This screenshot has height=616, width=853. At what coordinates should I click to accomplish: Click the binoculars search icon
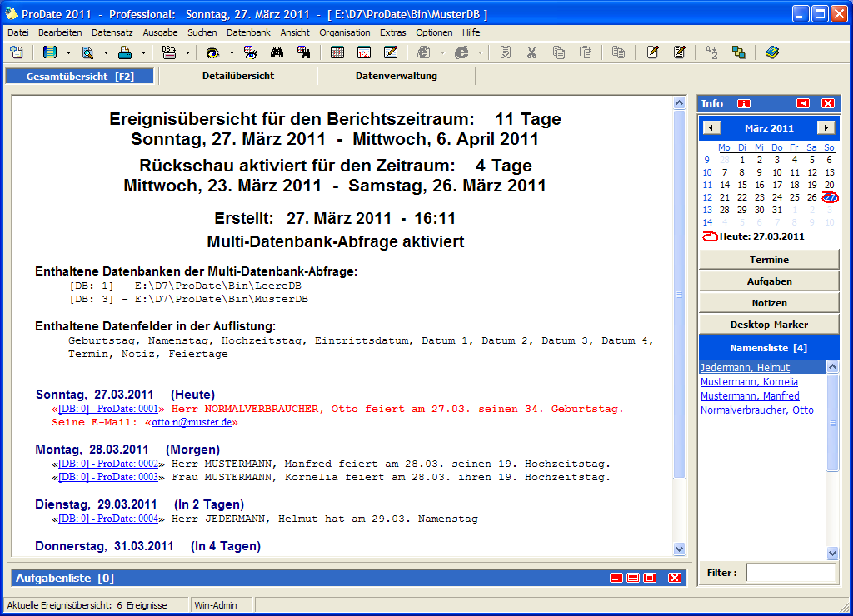(278, 52)
